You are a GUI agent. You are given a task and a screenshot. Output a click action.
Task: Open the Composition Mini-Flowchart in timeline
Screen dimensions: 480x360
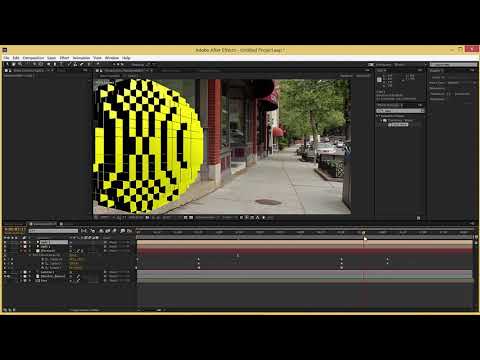tap(84, 231)
